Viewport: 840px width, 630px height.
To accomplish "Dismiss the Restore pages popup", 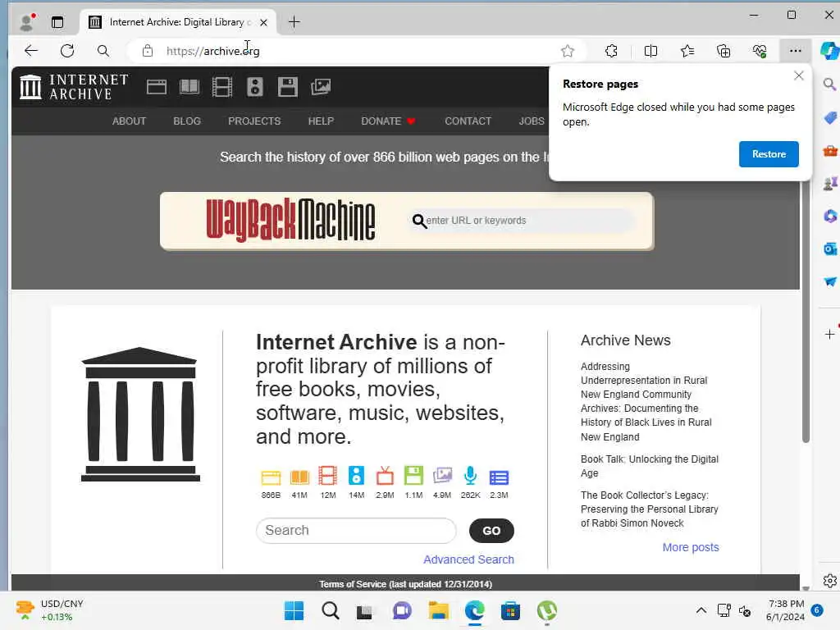I will coord(799,75).
